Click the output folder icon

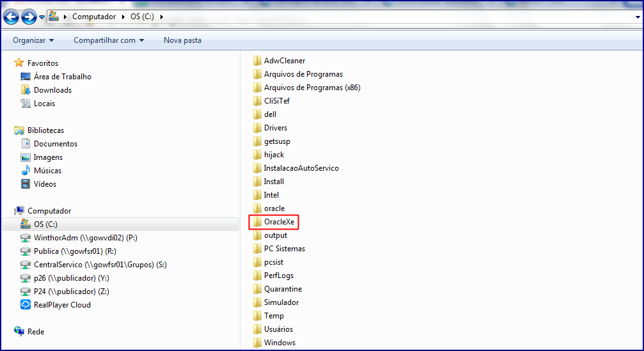258,235
